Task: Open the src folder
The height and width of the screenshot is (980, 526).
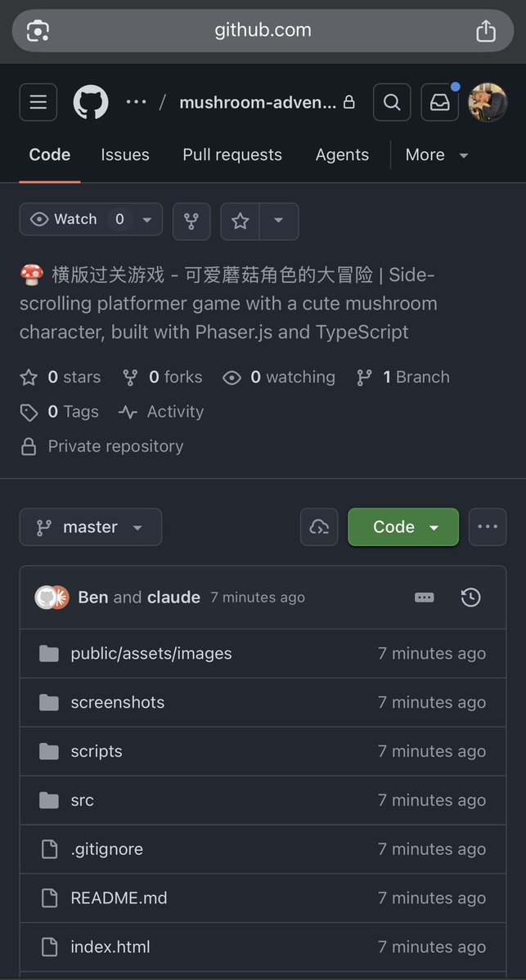Action: 82,800
